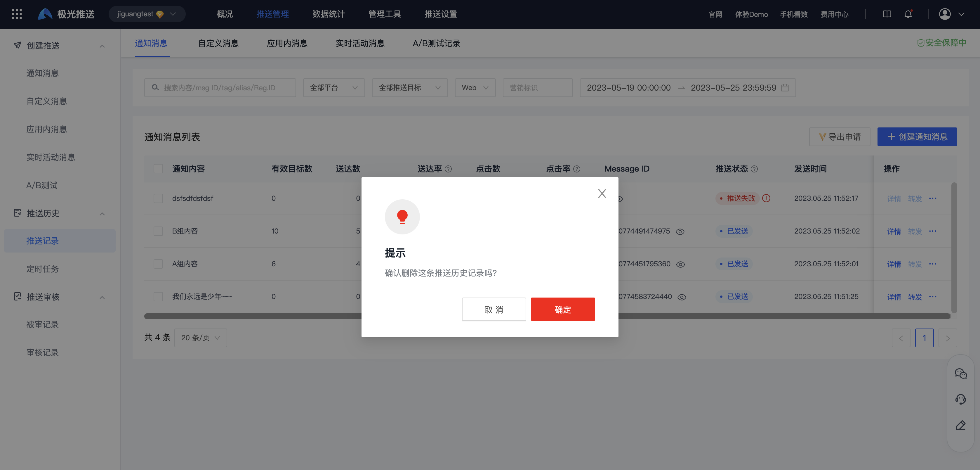Focus the 营销标识 input field
The height and width of the screenshot is (470, 980).
[x=538, y=88]
